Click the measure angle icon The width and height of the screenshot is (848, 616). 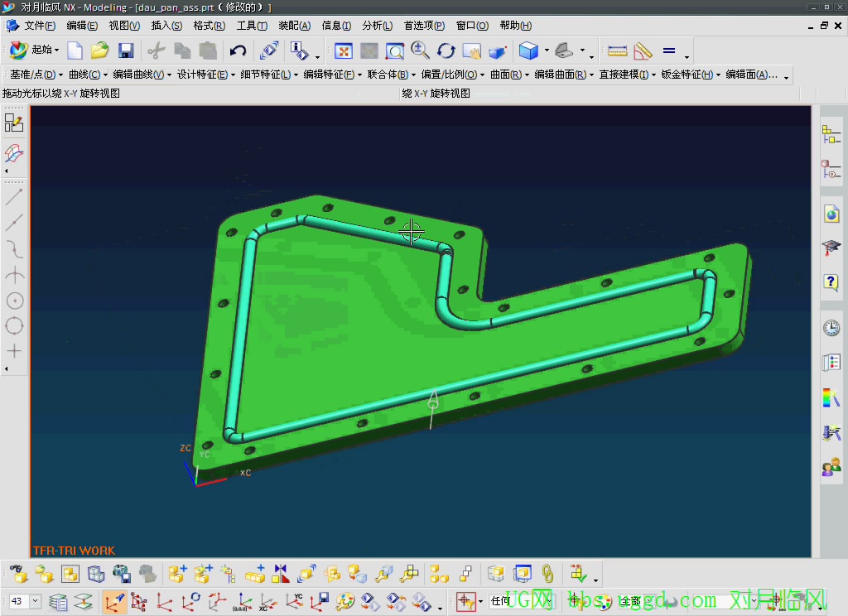pyautogui.click(x=643, y=51)
